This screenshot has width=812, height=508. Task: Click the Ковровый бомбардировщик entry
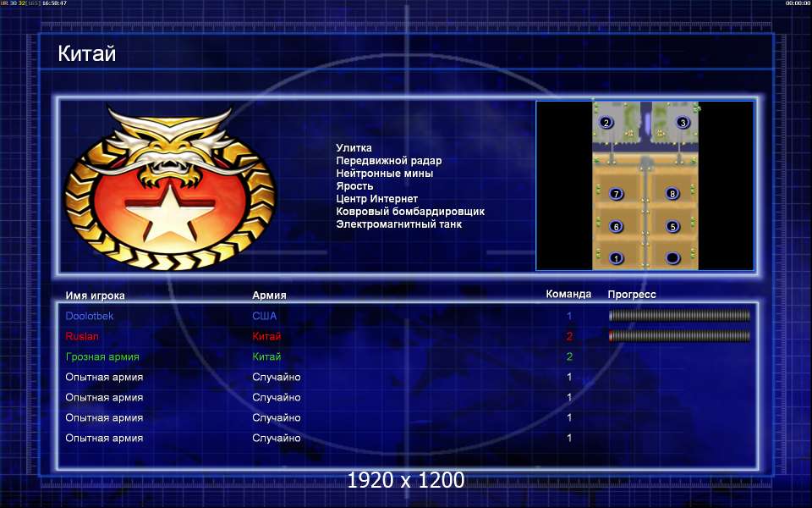(x=410, y=212)
